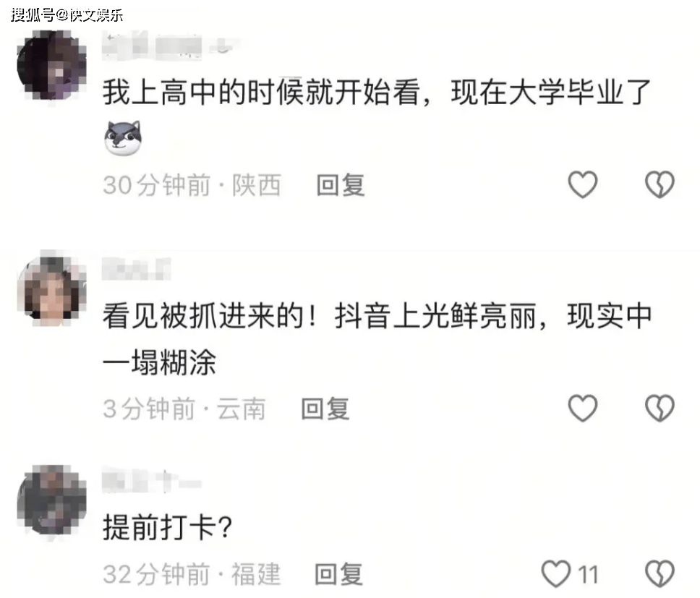Select the comment text 提前打卡?

[168, 527]
